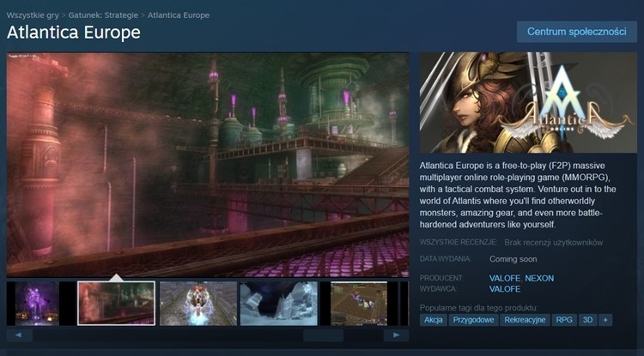Select the top-down battle map thumbnail

tap(359, 304)
